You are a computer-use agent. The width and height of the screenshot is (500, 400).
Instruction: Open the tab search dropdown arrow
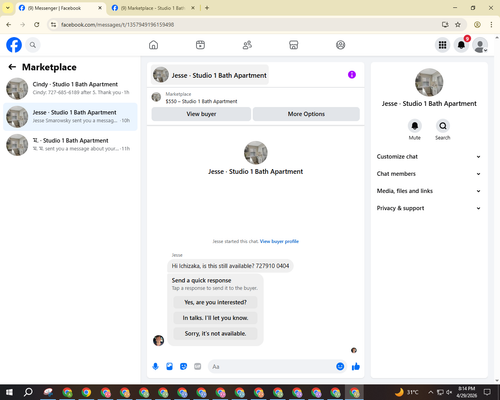coord(8,8)
